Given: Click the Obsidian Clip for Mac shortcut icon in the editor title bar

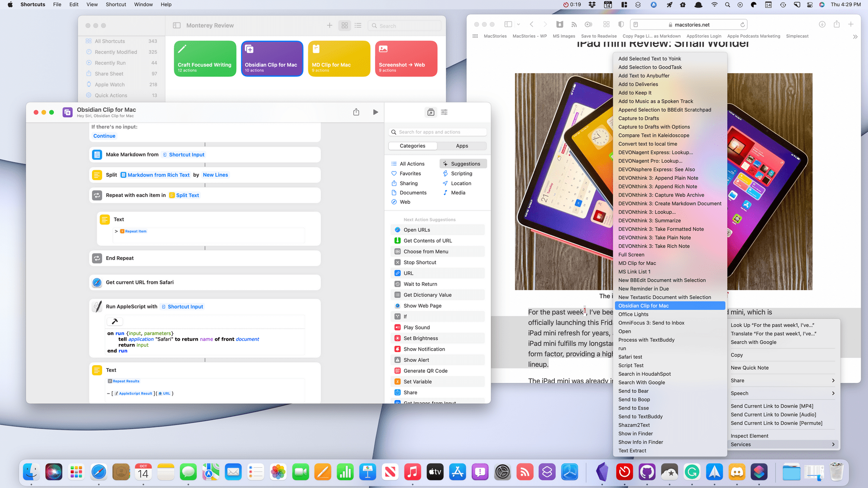Looking at the screenshot, I should 67,112.
